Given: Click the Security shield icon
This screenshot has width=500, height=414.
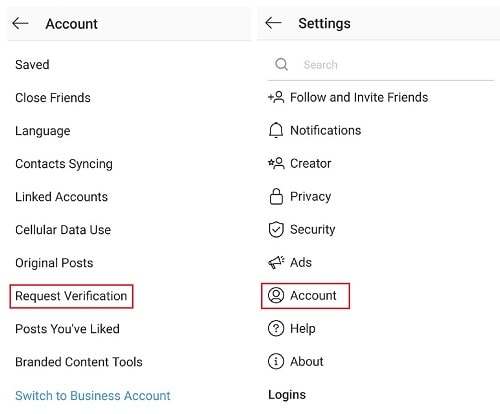Looking at the screenshot, I should [276, 229].
